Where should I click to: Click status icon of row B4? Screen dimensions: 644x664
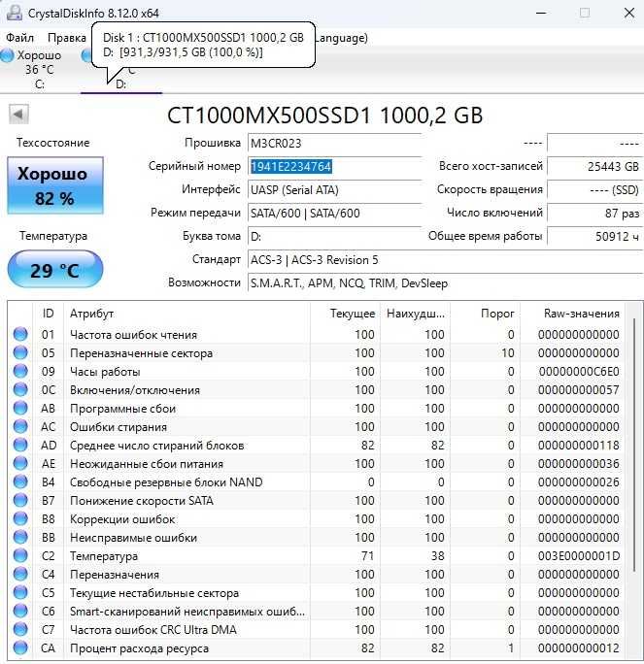20,481
